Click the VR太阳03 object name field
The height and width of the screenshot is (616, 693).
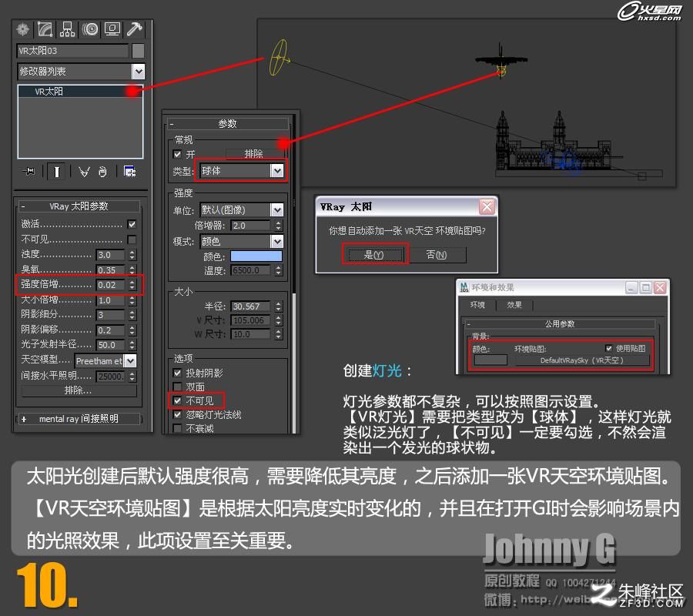[x=73, y=51]
